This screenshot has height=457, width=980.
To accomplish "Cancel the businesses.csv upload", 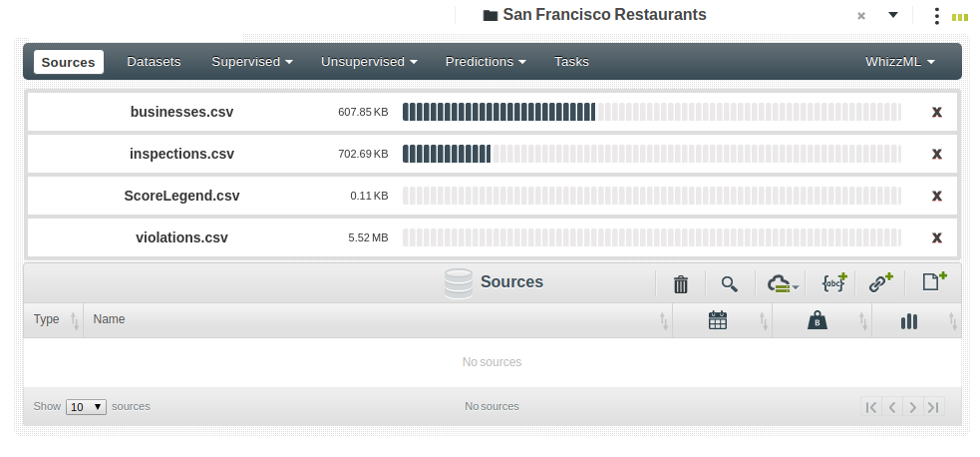I will (937, 112).
